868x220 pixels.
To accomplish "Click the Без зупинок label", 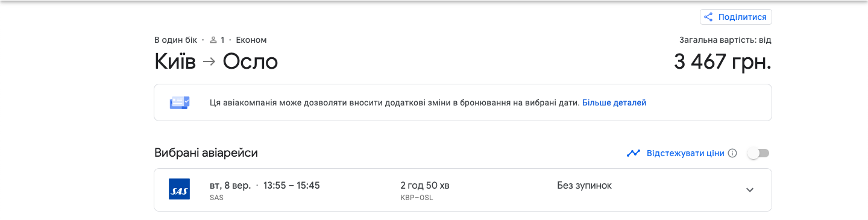I will [584, 185].
